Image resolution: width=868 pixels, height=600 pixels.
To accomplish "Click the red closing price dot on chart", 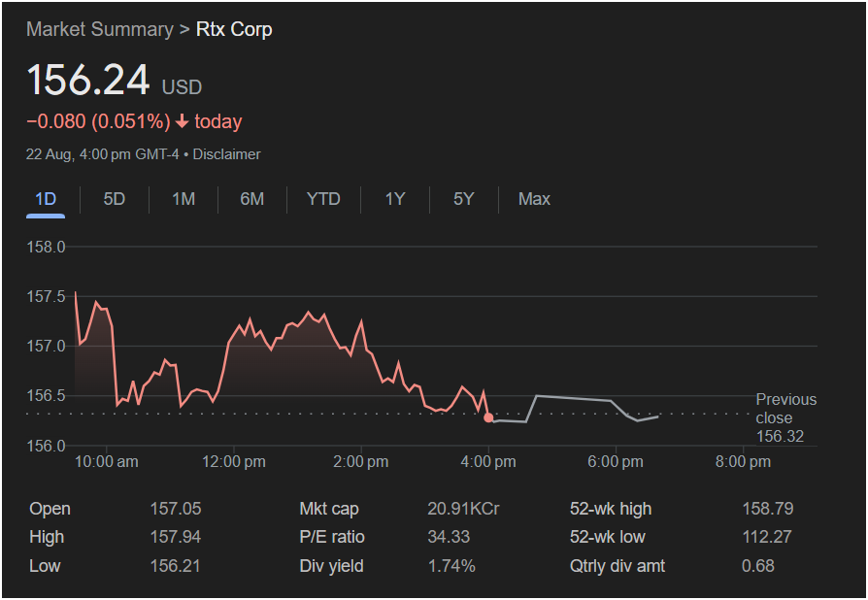I will tap(488, 417).
